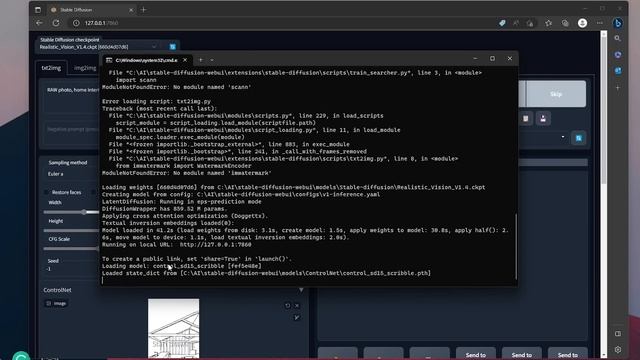Add a sidebar app with plus icon
The width and height of the screenshot is (640, 360).
[x=618, y=87]
